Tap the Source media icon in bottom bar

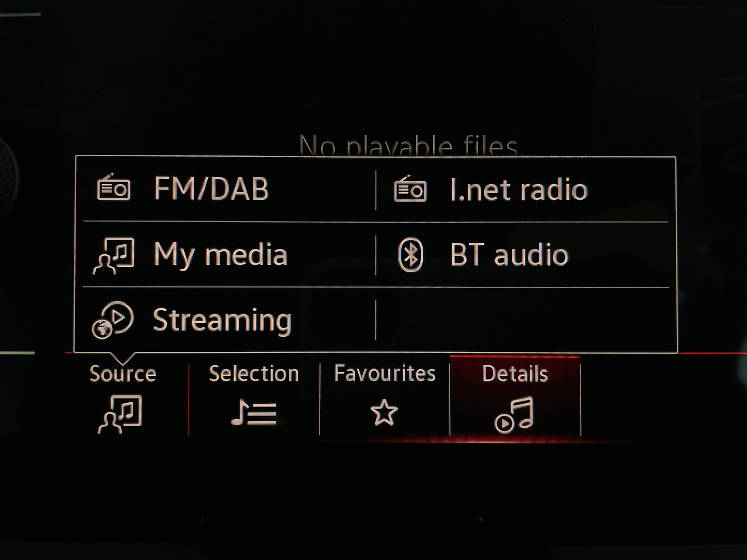120,414
